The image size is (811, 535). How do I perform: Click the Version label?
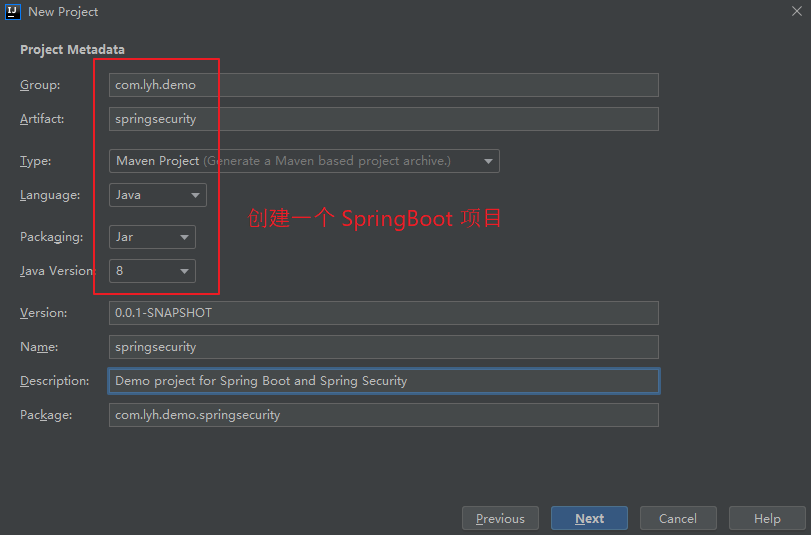point(43,313)
